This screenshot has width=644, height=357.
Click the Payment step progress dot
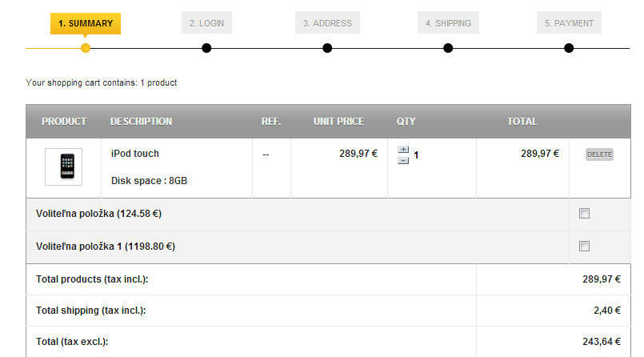click(x=569, y=48)
